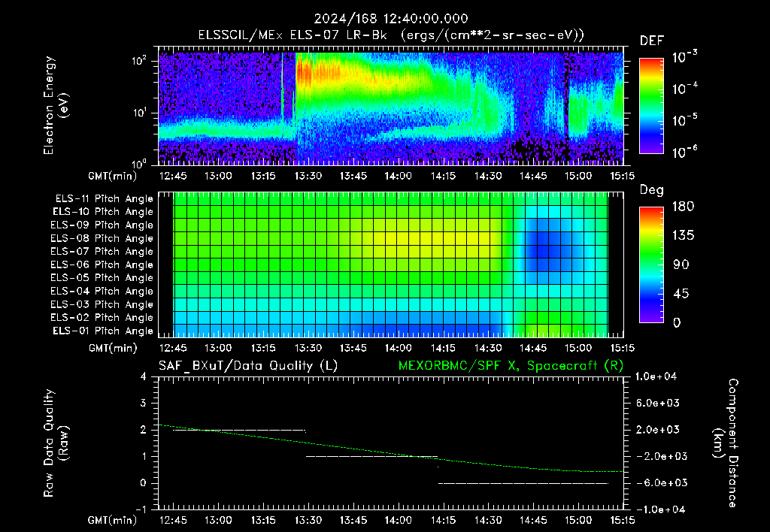Click the 180 value on Deg colorbar
770x532 pixels.
pyautogui.click(x=683, y=207)
